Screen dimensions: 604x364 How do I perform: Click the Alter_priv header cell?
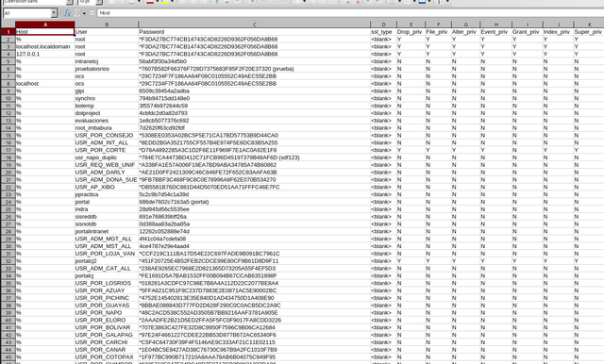(x=465, y=32)
